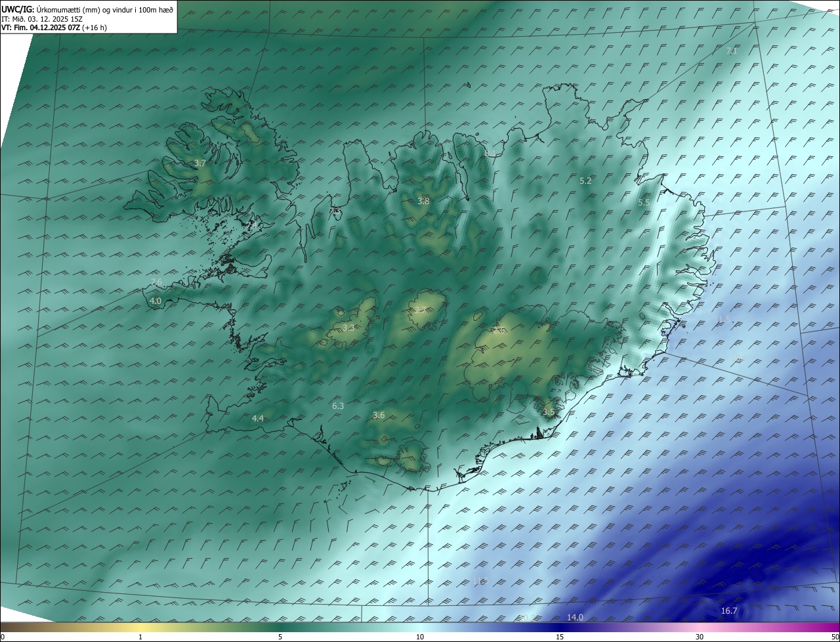This screenshot has height=642, width=840.
Task: Click the 10 tick on the color scale
Action: coord(420,637)
